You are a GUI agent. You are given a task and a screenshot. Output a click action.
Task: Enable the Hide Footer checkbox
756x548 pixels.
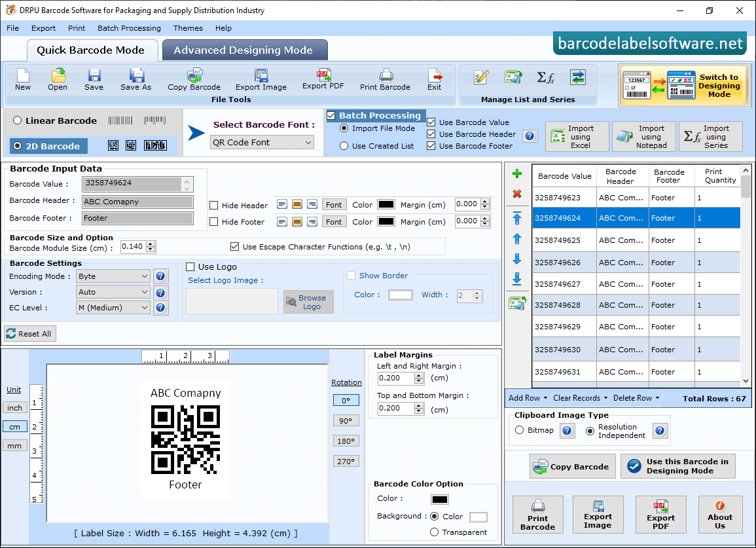[x=214, y=222]
